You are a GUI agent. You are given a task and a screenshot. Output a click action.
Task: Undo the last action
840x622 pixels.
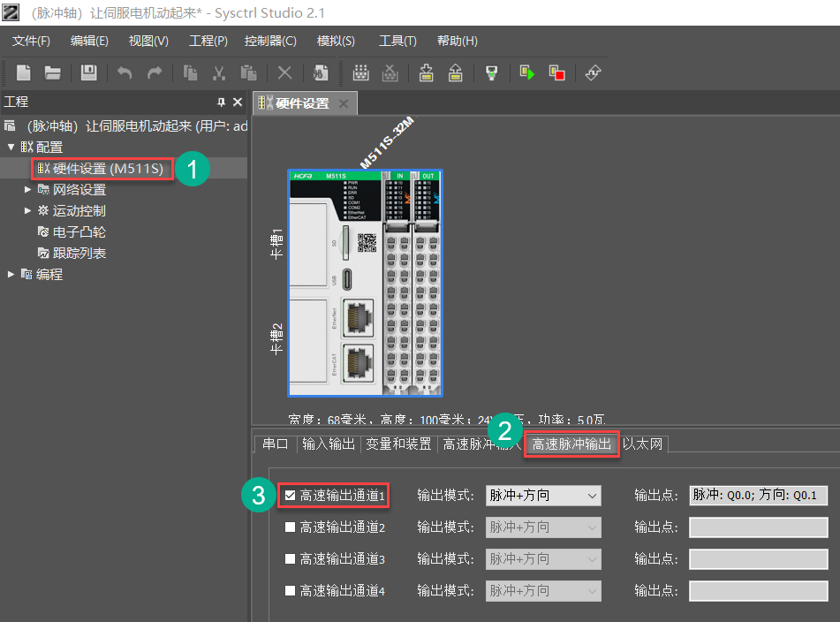125,72
